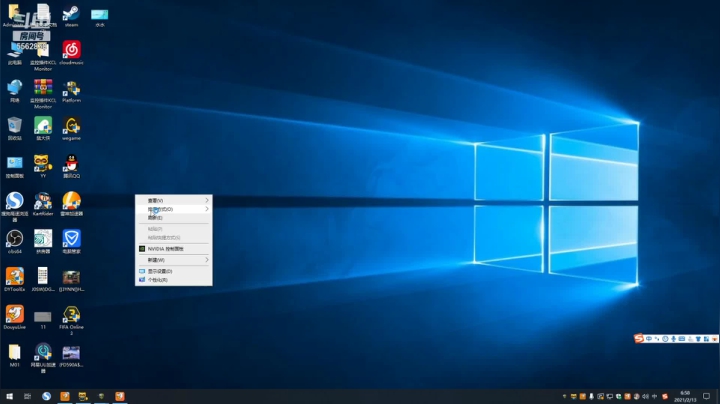Choose 个性化(R) in the context menu
The height and width of the screenshot is (404, 720).
tap(174, 280)
